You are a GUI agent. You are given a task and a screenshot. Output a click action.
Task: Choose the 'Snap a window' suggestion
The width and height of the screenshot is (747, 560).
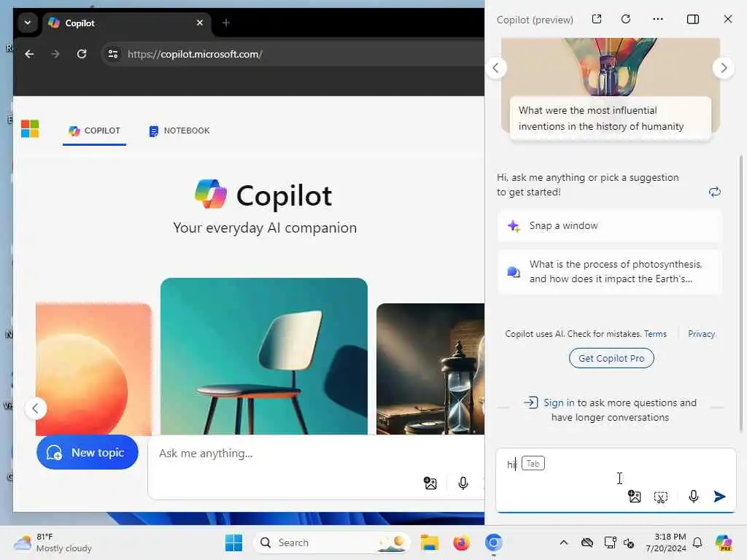click(609, 226)
